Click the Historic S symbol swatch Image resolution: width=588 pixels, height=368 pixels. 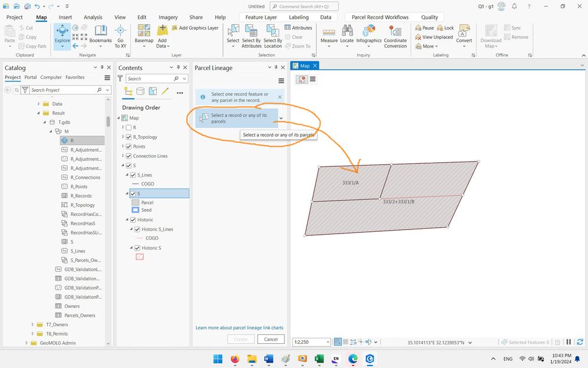tap(140, 257)
